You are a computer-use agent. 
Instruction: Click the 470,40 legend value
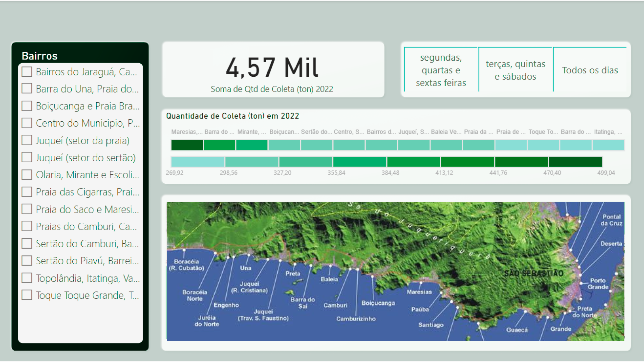[552, 173]
